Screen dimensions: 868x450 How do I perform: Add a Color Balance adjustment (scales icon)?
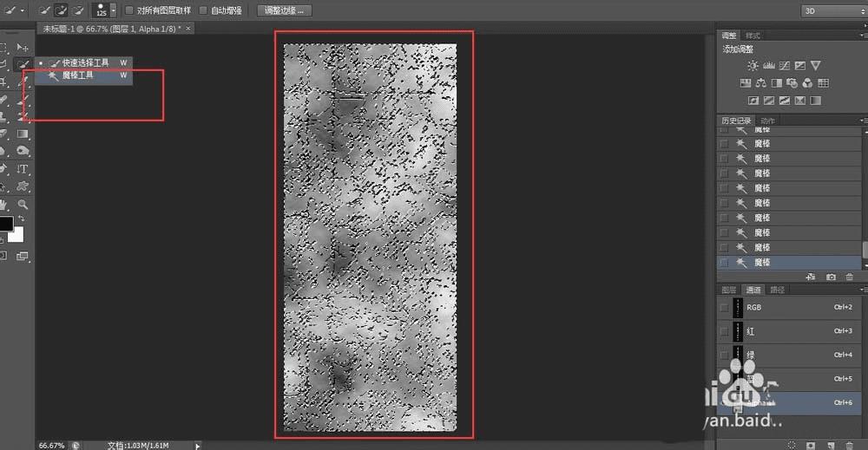point(761,83)
